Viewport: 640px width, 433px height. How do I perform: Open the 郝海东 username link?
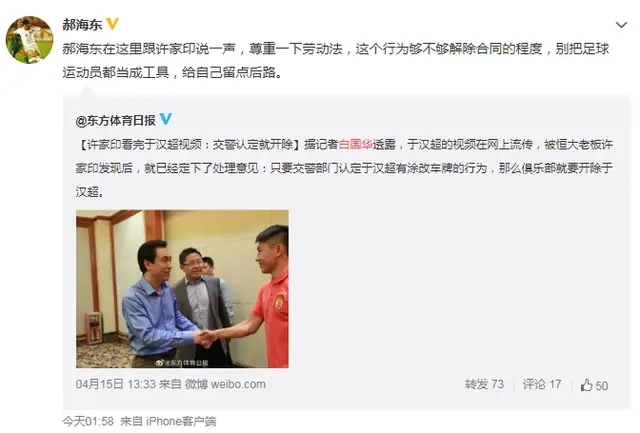coord(82,24)
